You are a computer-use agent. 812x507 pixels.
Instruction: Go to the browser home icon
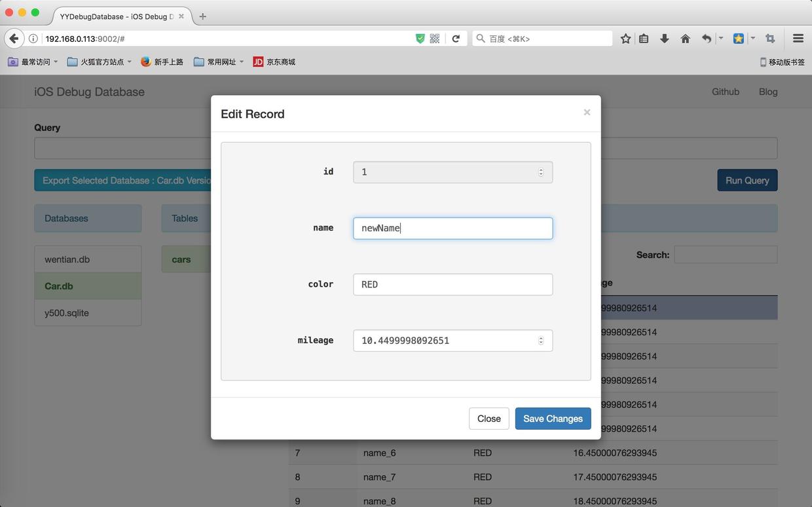pos(685,39)
